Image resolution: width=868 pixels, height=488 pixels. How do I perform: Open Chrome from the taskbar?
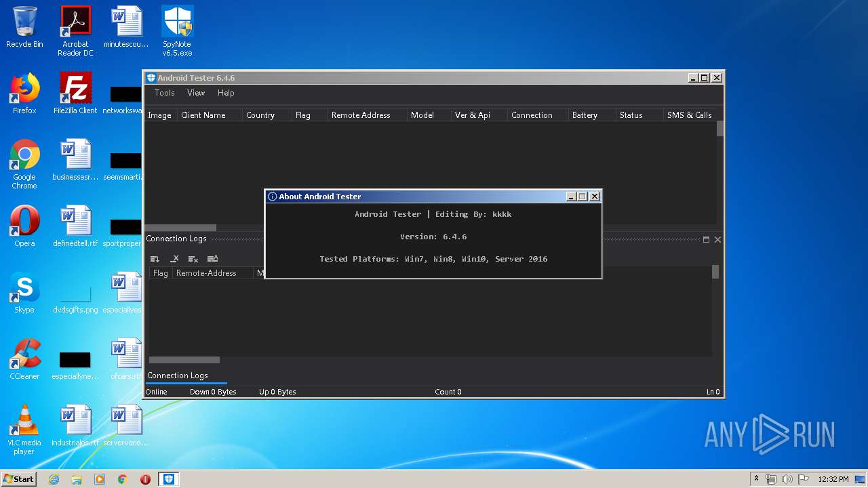(123, 479)
